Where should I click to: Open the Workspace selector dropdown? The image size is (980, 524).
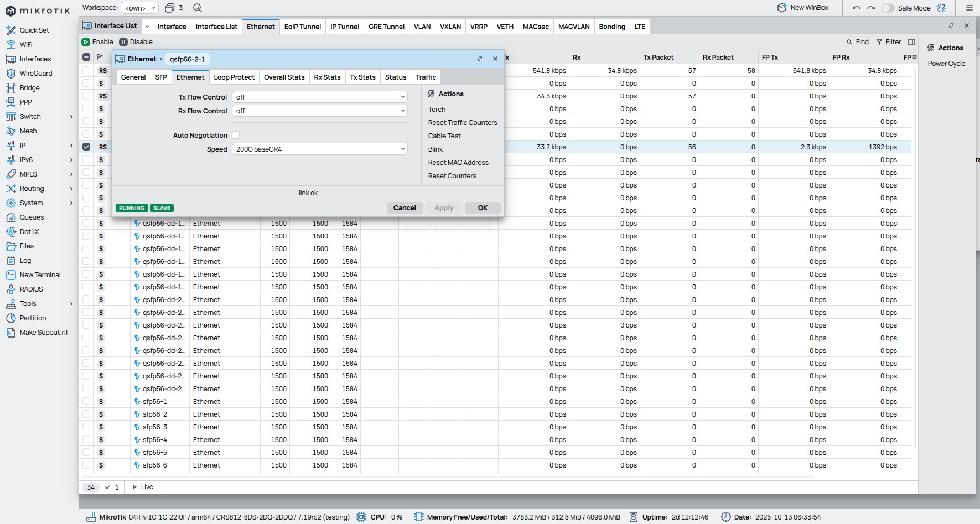pos(139,8)
